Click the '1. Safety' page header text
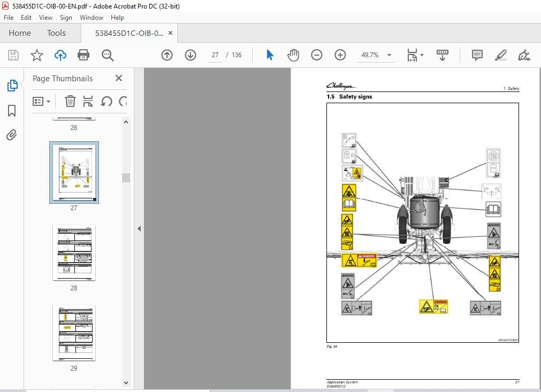 511,89
